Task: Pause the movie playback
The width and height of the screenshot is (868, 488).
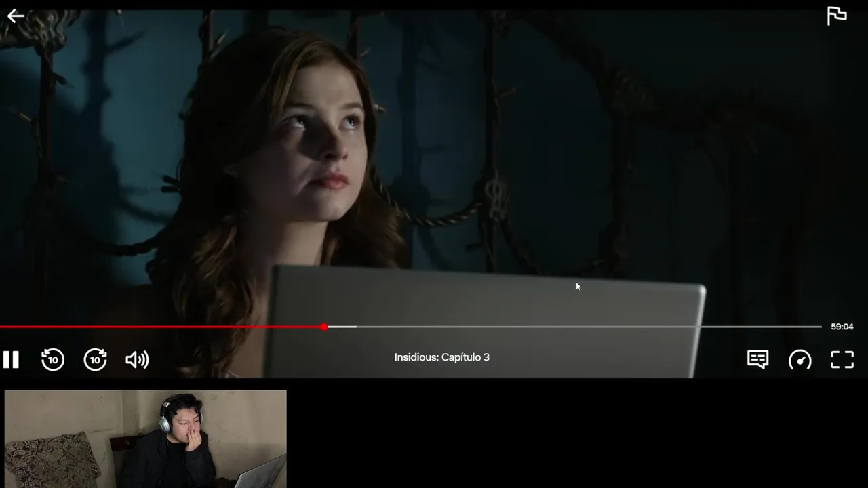Action: [11, 360]
